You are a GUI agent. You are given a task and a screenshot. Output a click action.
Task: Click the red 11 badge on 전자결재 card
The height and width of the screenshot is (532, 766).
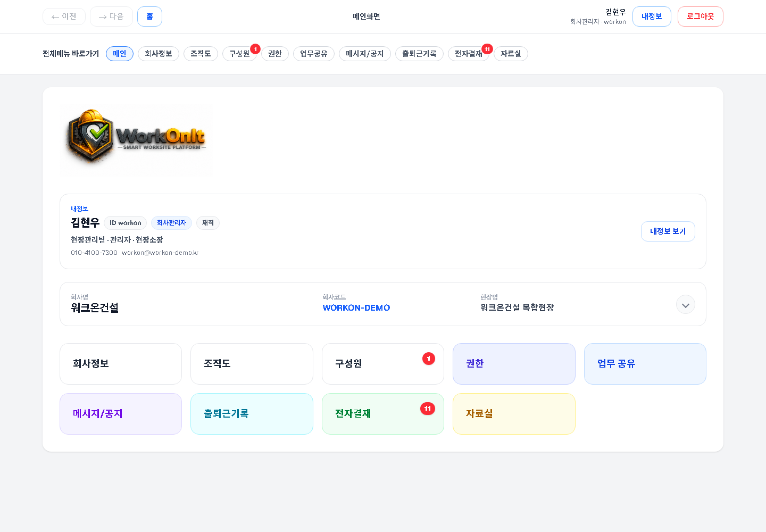428,409
